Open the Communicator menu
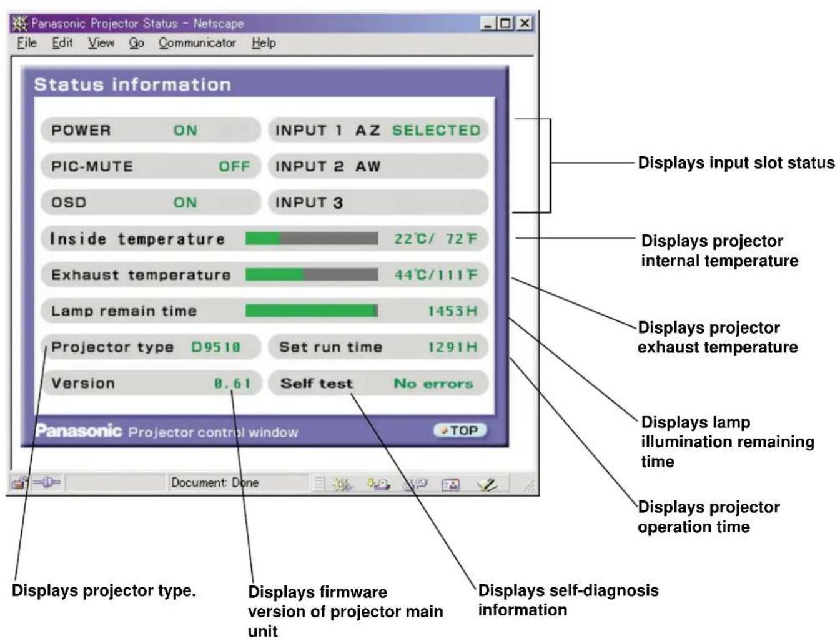This screenshot has width=840, height=641. tap(197, 43)
